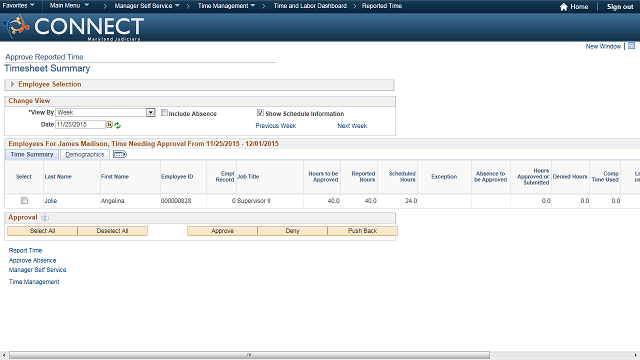Switch to the Time Summary tab
This screenshot has width=640, height=360.
tap(32, 154)
